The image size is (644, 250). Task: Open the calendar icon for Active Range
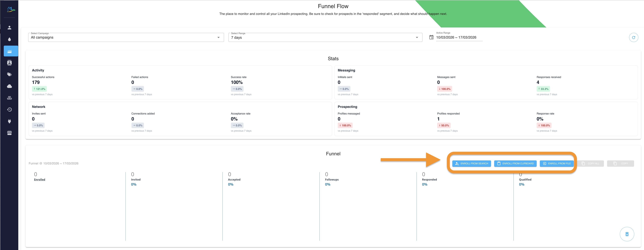[431, 37]
